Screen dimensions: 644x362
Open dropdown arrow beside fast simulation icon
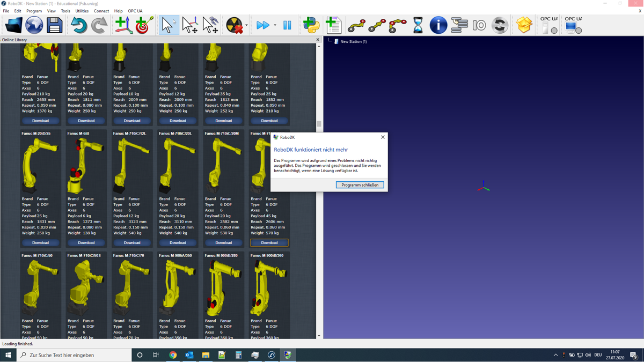click(x=275, y=25)
